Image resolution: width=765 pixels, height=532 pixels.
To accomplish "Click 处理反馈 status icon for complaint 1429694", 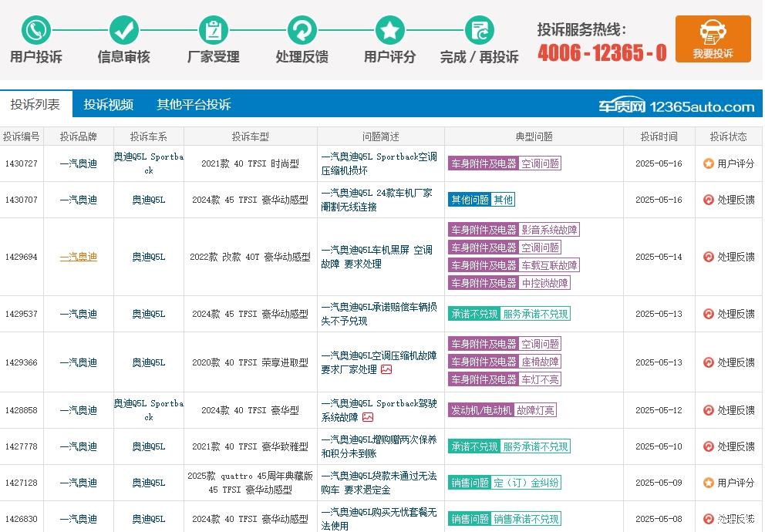I will click(x=709, y=257).
